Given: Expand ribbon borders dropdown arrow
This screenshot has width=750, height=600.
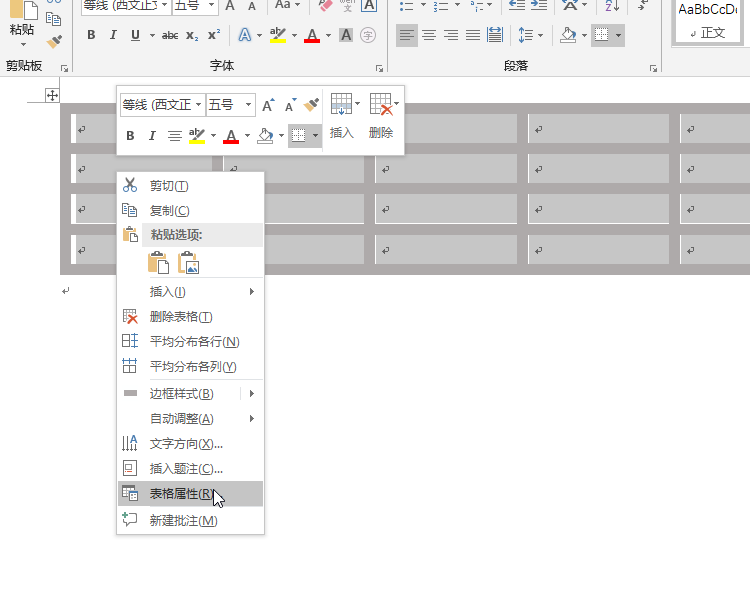Looking at the screenshot, I should coord(618,35).
